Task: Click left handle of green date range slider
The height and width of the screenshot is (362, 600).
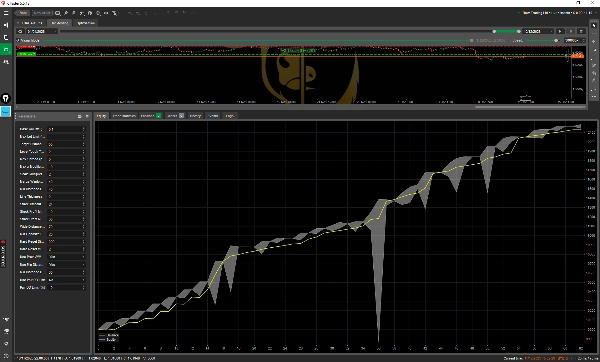Action: point(494,31)
